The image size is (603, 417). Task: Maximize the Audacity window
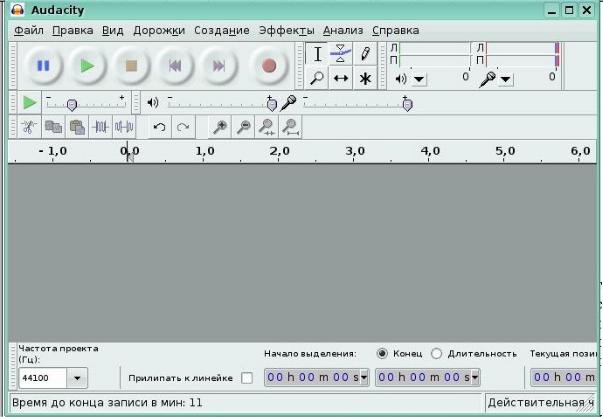[x=569, y=10]
